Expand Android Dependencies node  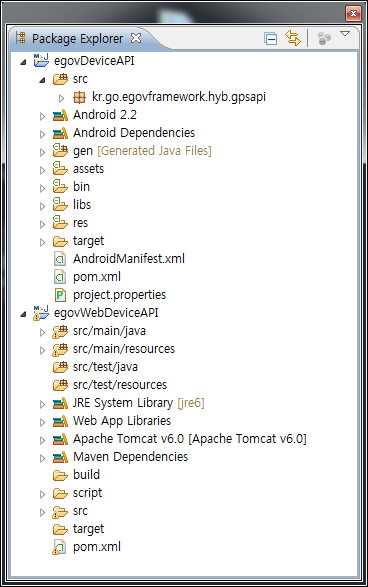(42, 134)
